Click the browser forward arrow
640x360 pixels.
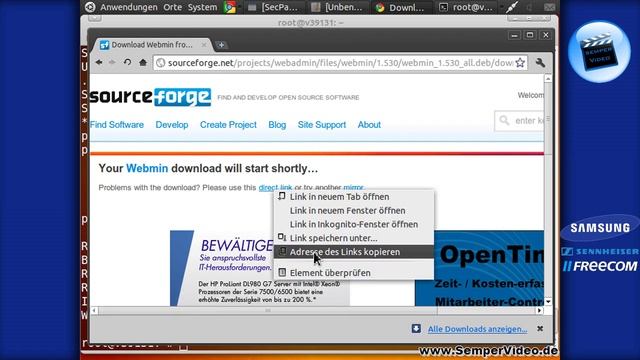pyautogui.click(x=112, y=62)
